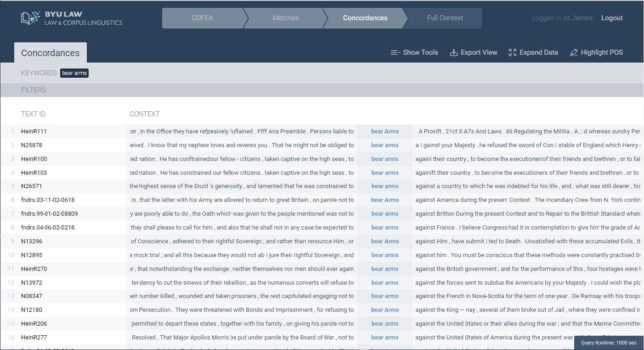Open the Matches breadcrumb step
The image size is (644, 350).
pyautogui.click(x=285, y=18)
